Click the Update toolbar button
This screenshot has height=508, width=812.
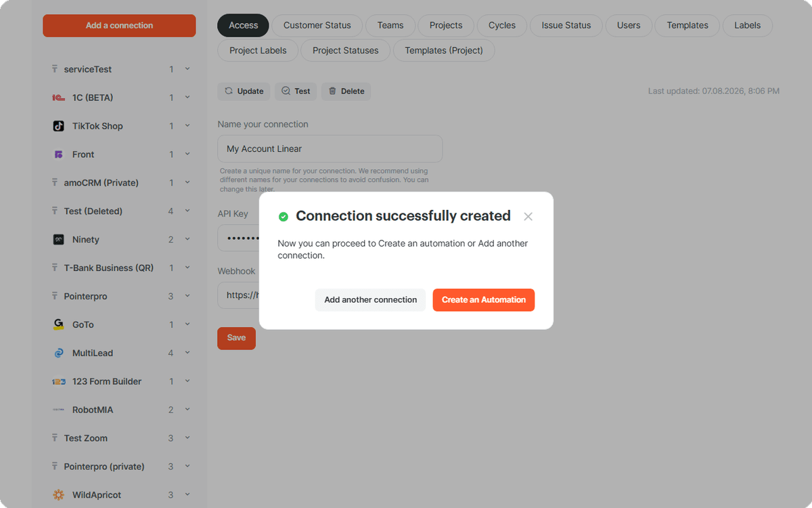244,91
